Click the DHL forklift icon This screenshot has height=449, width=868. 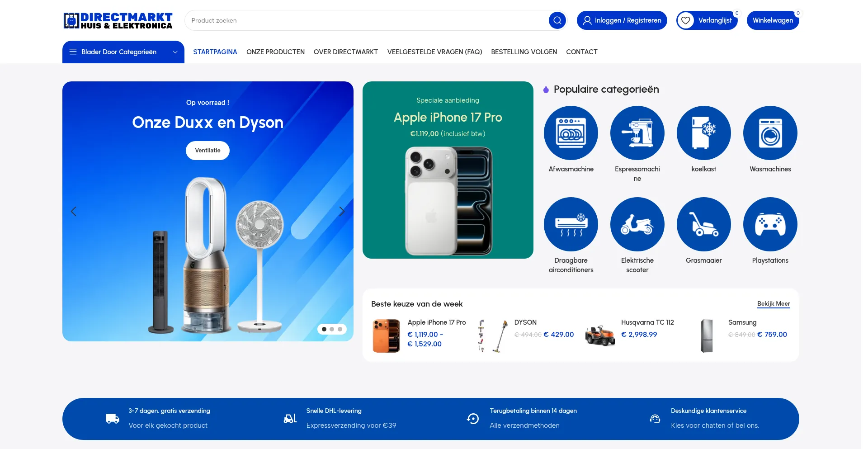290,419
